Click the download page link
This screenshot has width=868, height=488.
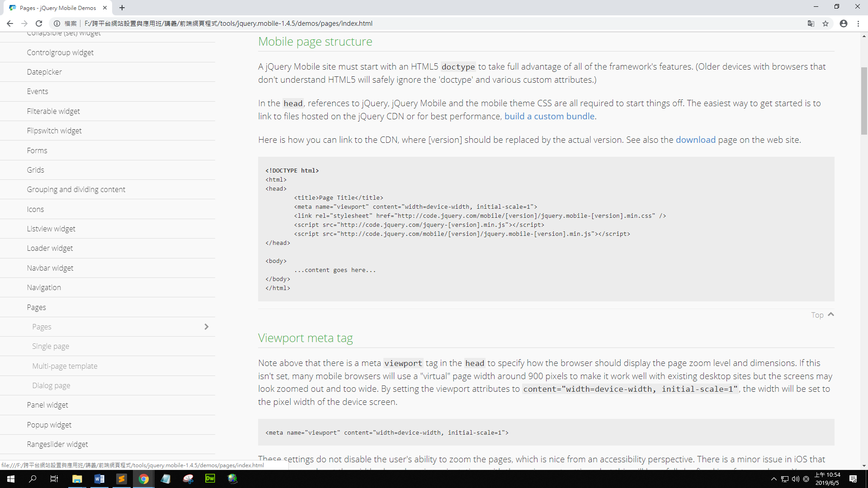pos(695,140)
